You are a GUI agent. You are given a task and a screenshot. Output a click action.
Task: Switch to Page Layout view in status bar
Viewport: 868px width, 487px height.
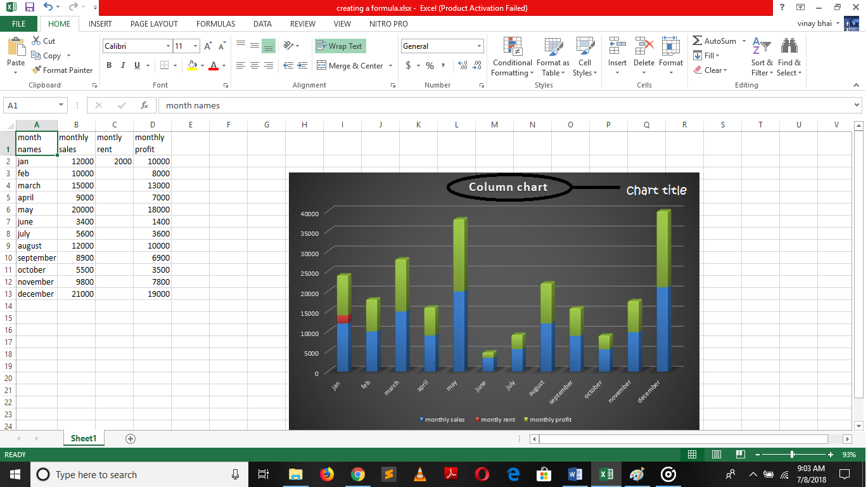(x=716, y=455)
